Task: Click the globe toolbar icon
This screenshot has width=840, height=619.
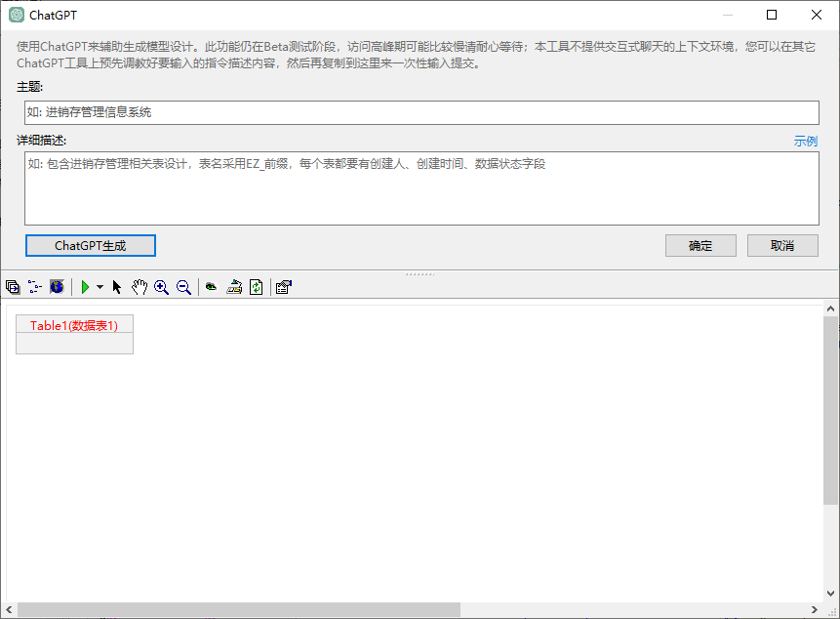Action: tap(57, 287)
